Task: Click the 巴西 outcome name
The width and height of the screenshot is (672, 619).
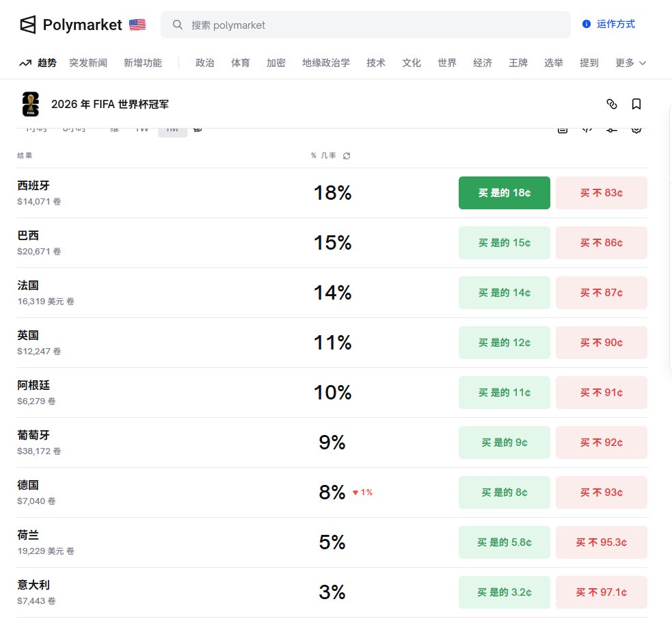Action: coord(28,235)
